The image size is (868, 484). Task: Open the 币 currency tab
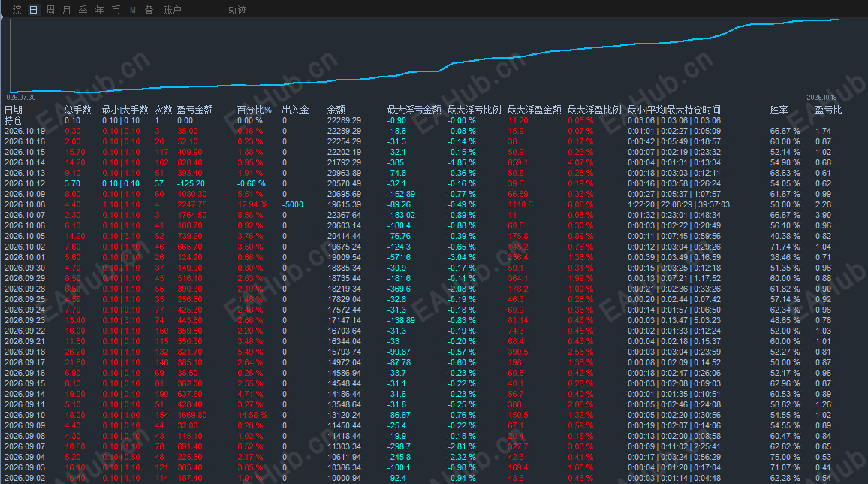coord(116,10)
